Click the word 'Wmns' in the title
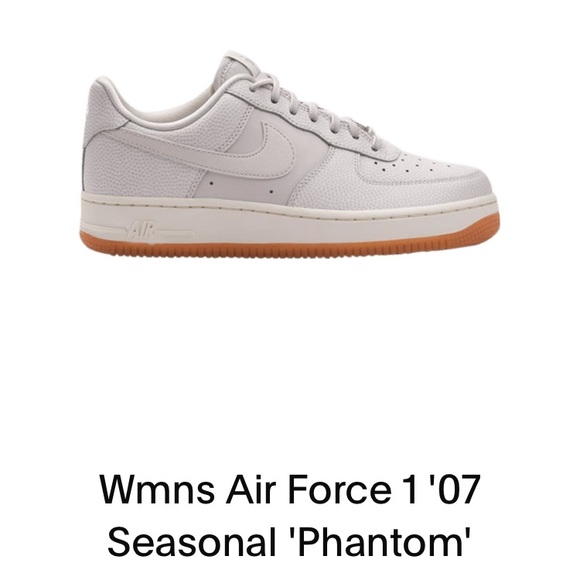This screenshot has height=580, width=580. coord(157,489)
